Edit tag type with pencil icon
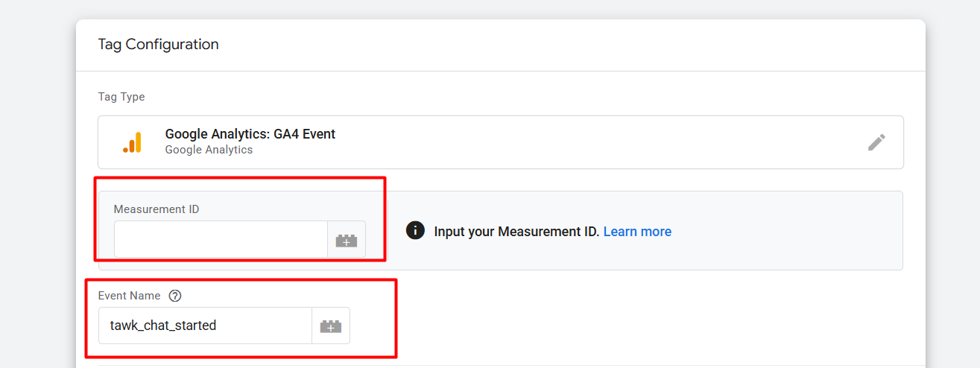This screenshot has width=980, height=368. 876,142
